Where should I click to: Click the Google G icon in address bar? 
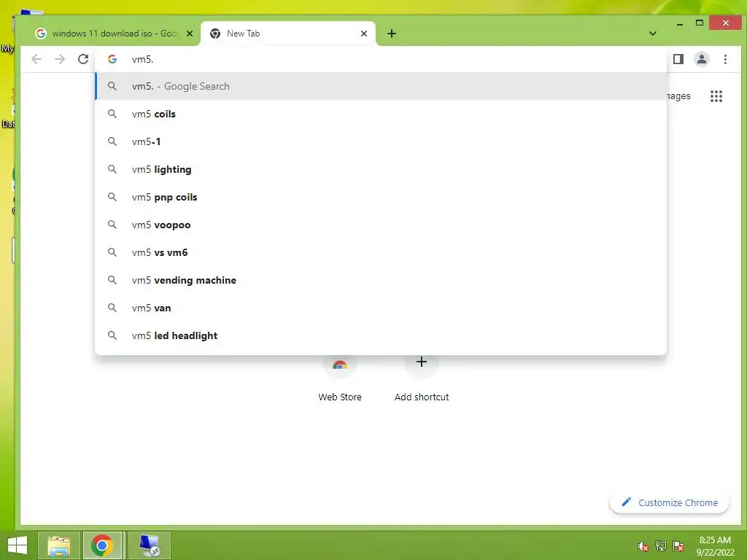pos(112,59)
